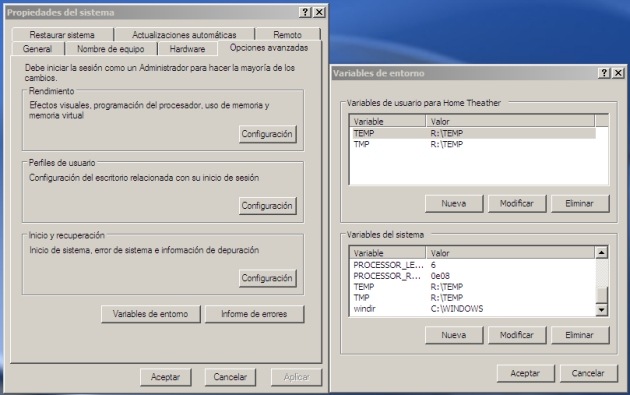Click Configuración under Inicio y recuperación

tap(267, 278)
